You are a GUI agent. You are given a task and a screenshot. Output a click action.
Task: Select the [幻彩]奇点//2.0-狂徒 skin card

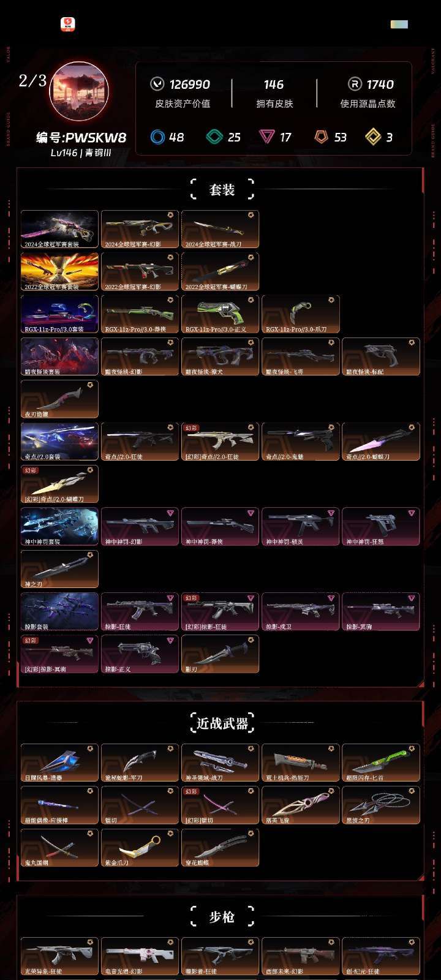(x=220, y=442)
